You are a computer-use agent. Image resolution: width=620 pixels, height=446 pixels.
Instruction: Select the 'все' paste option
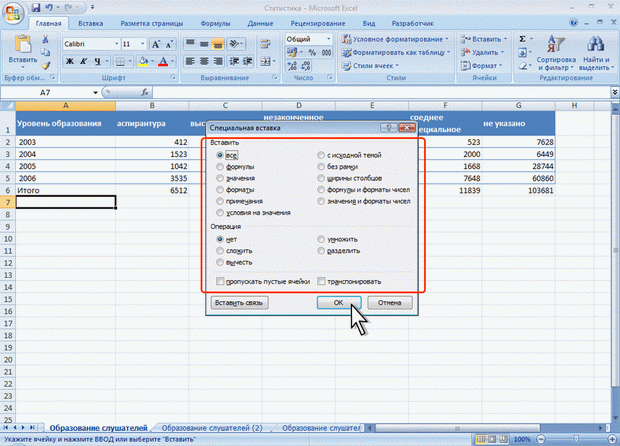[x=220, y=155]
